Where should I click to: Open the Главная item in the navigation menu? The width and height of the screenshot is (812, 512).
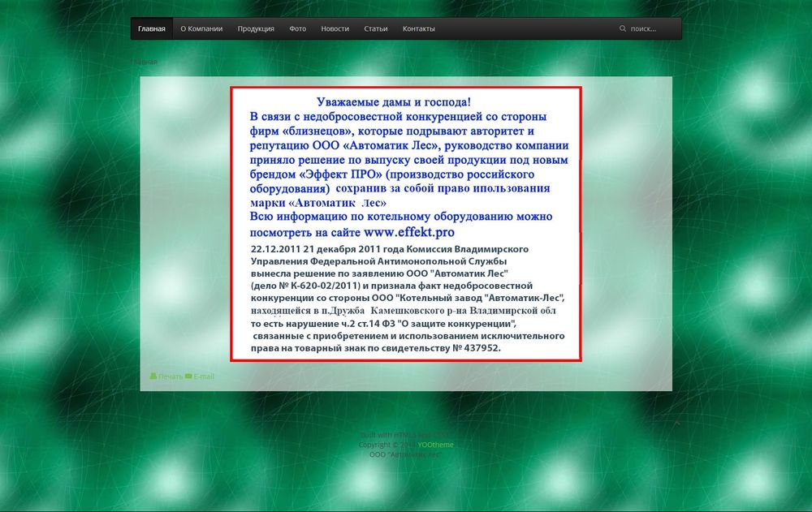(152, 29)
